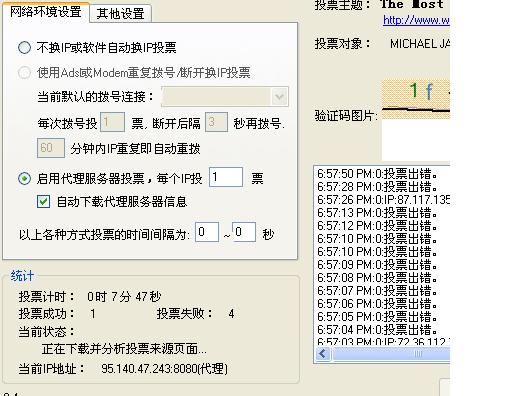
Task: Select log entry 6:57:50 PM 投票出错
Action: [383, 174]
